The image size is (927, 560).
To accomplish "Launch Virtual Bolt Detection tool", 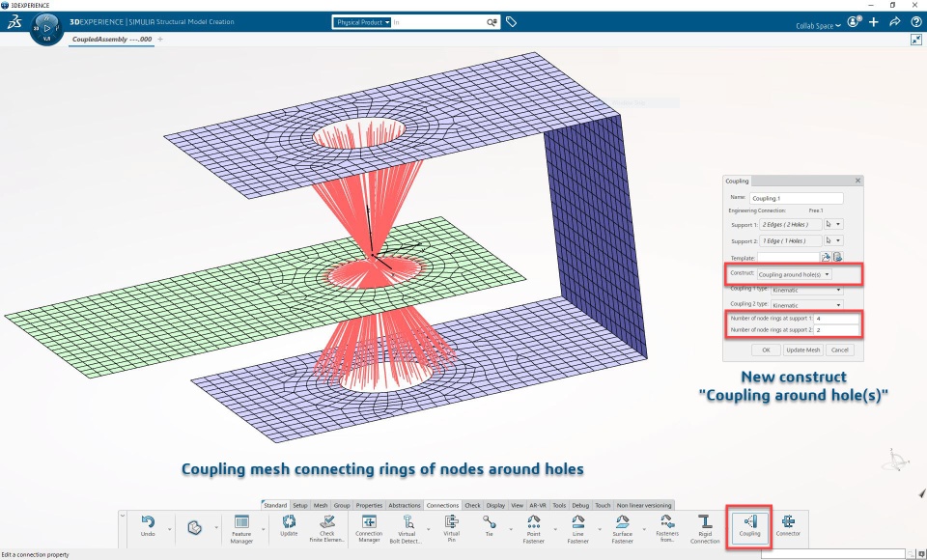I will [407, 529].
